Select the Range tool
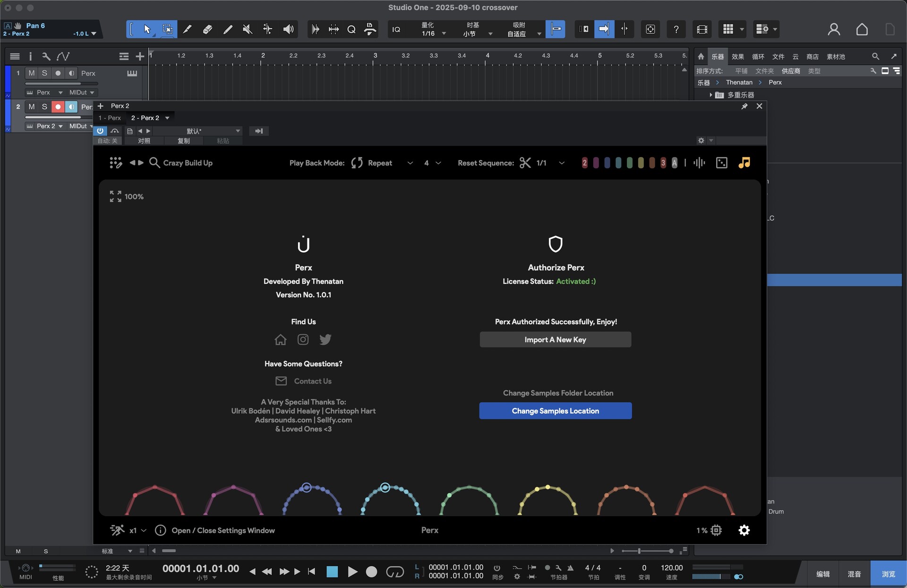 [167, 29]
